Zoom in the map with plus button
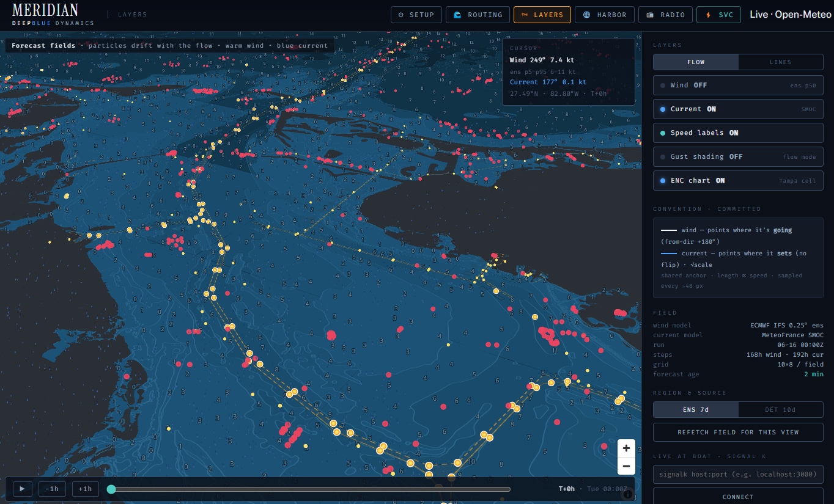This screenshot has width=834, height=504. click(x=626, y=448)
